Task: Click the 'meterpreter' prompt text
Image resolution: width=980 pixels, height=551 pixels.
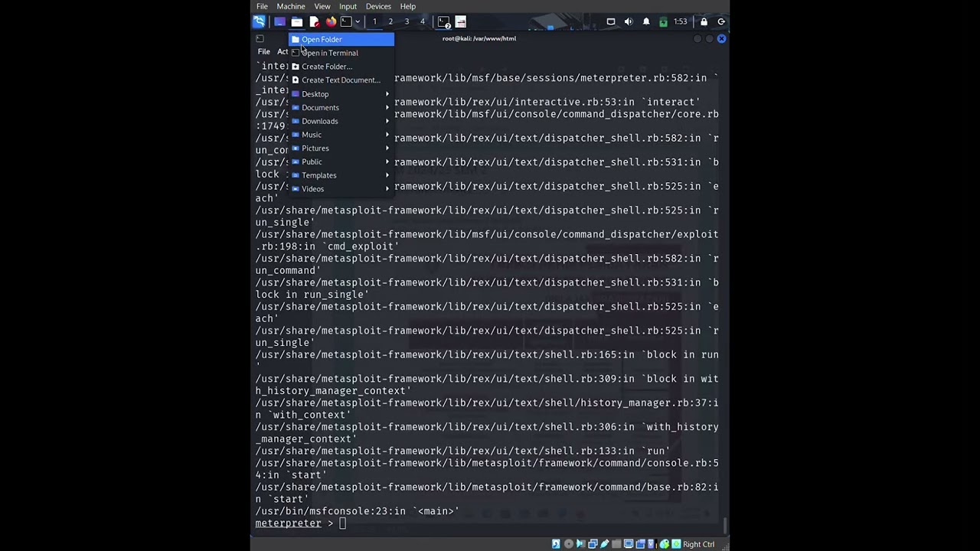Action: click(288, 523)
